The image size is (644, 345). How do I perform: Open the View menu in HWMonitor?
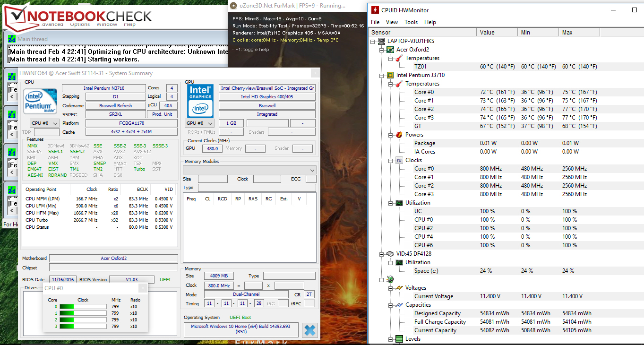(x=392, y=22)
